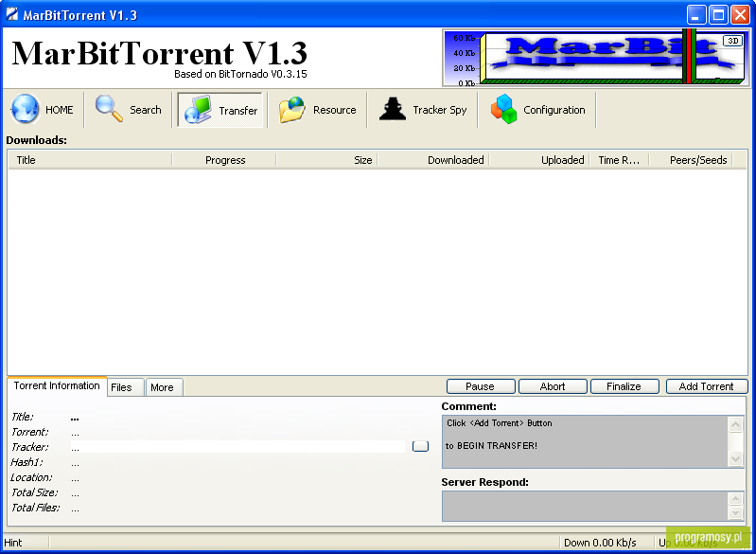Click the 'Hash1:' label

click(26, 462)
